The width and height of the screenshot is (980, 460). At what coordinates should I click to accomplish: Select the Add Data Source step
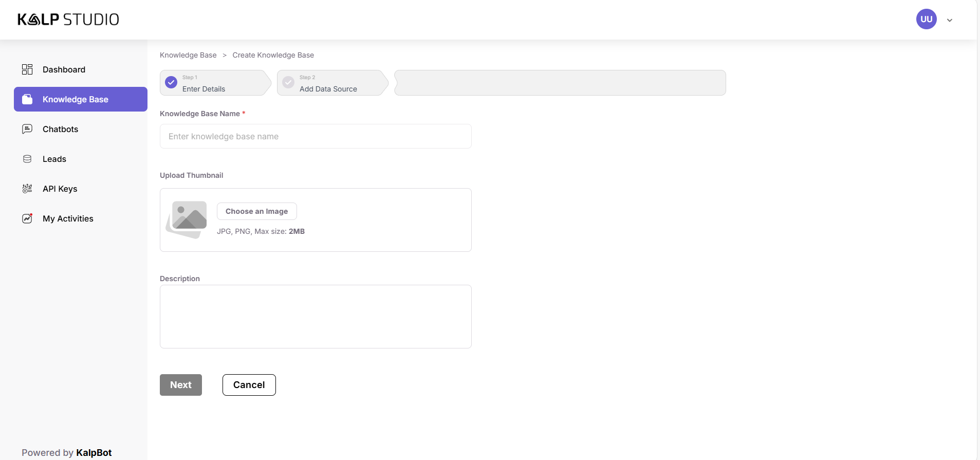point(328,88)
